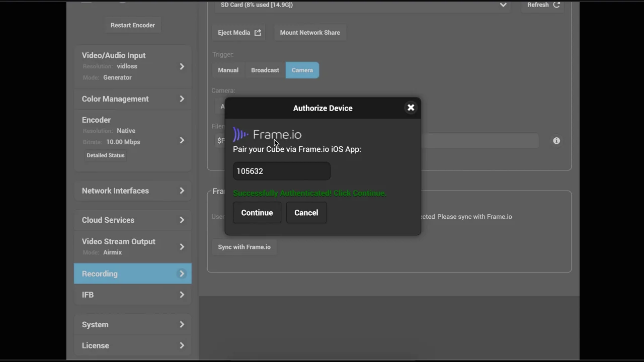
Task: Close the Authorize Device dialog
Action: pyautogui.click(x=411, y=108)
